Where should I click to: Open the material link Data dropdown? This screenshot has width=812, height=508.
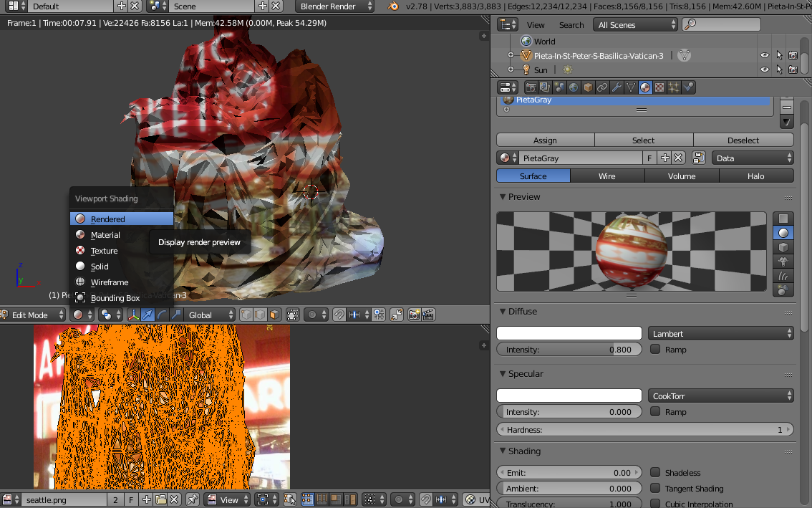pos(753,158)
